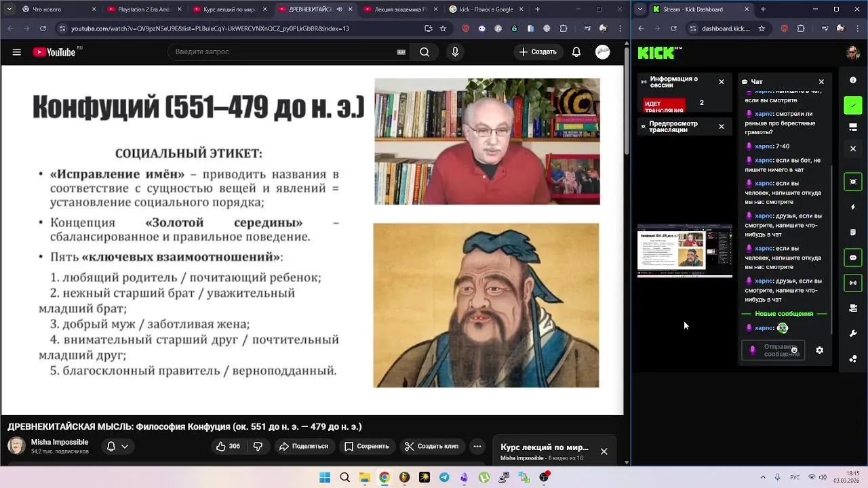The height and width of the screenshot is (488, 868).
Task: Click the YouTube search magnifier button
Action: pos(425,52)
